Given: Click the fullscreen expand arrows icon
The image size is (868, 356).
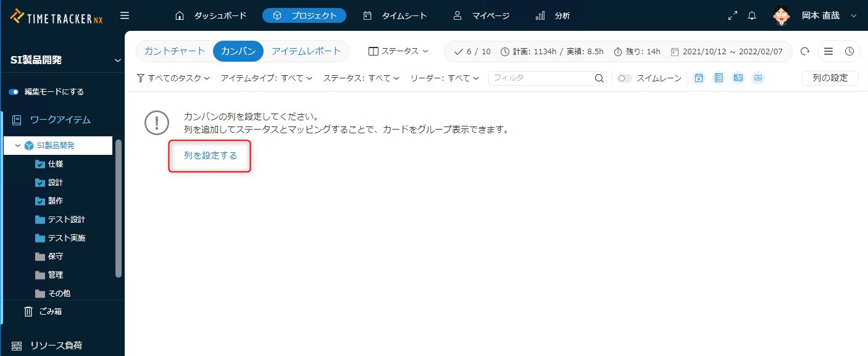Looking at the screenshot, I should click(x=733, y=16).
